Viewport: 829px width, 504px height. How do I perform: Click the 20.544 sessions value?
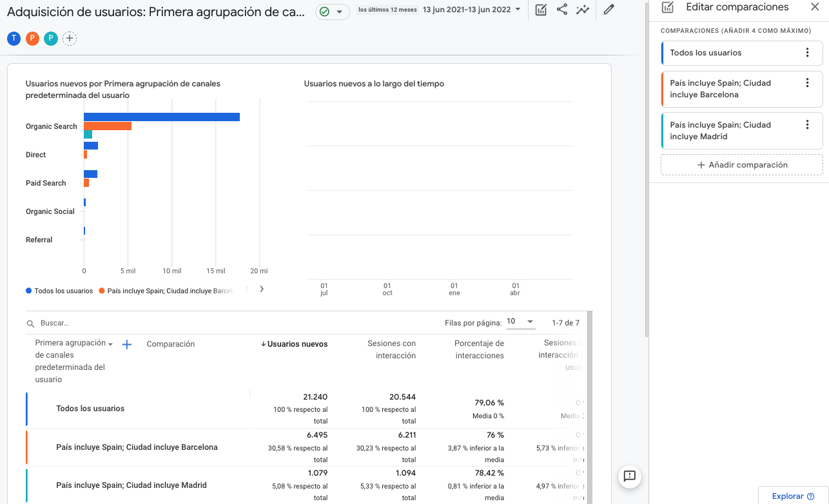pyautogui.click(x=402, y=397)
